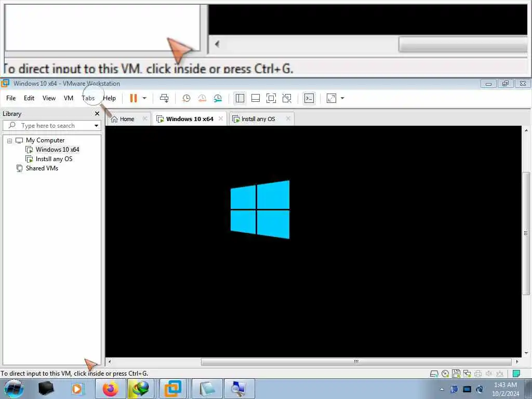Screen dimensions: 532x399
Task: Enter full screen mode
Action: pos(271,98)
